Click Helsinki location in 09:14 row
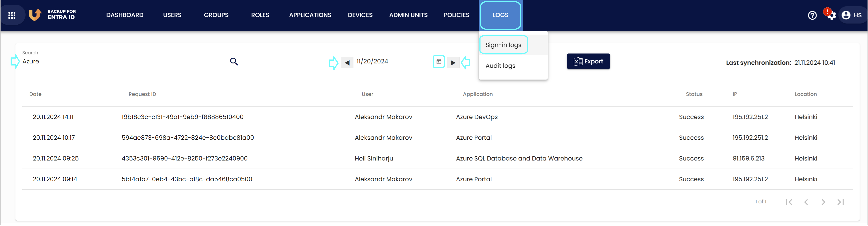868x226 pixels. [806, 179]
